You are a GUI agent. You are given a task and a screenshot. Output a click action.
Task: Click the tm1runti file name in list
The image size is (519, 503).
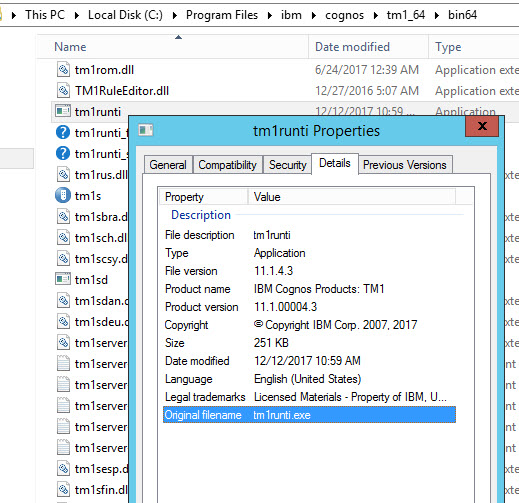[x=98, y=112]
